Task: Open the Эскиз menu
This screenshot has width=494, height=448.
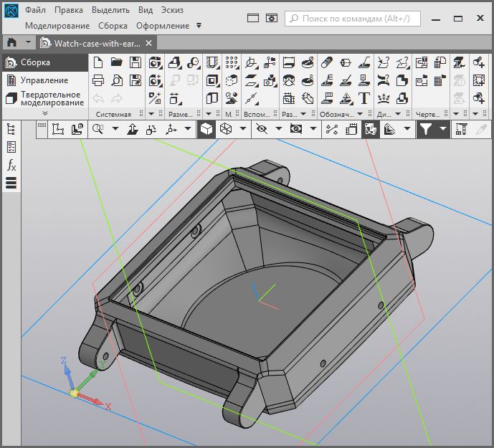Action: tap(172, 10)
